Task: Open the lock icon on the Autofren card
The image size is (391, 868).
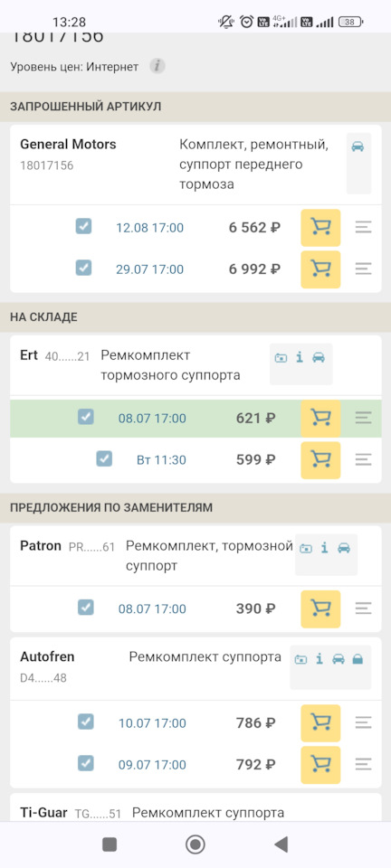Action: coord(358,659)
